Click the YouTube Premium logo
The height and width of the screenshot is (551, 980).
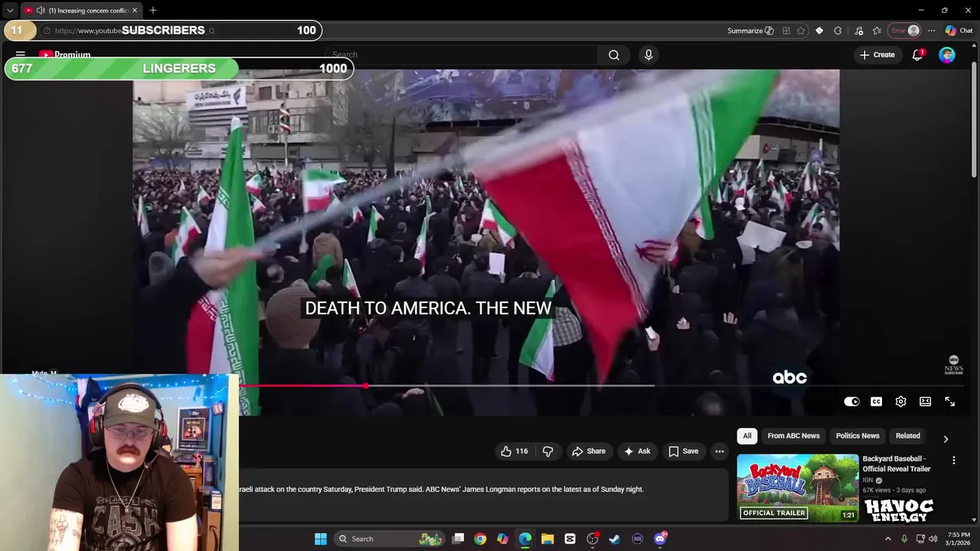(x=65, y=55)
